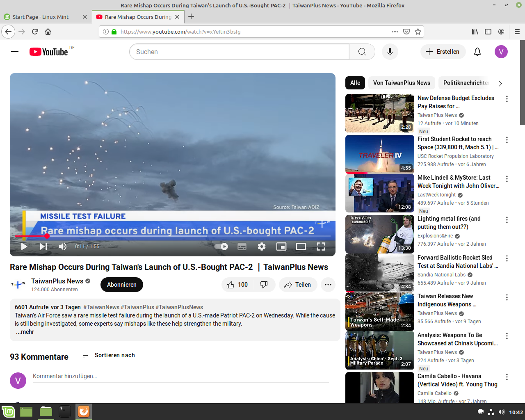
Task: Click the Erstellen create button
Action: coord(443,52)
